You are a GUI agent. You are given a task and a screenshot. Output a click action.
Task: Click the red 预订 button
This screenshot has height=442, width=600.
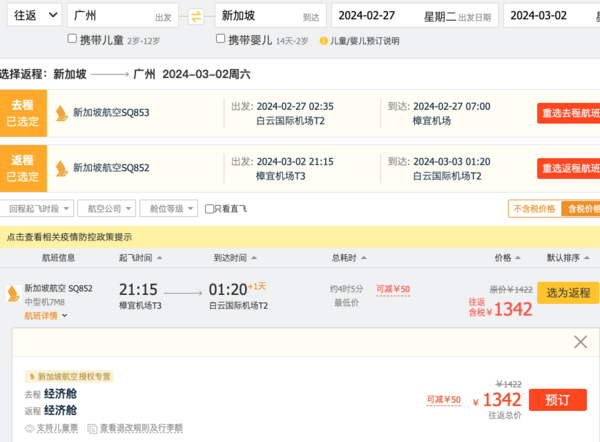[x=558, y=400]
